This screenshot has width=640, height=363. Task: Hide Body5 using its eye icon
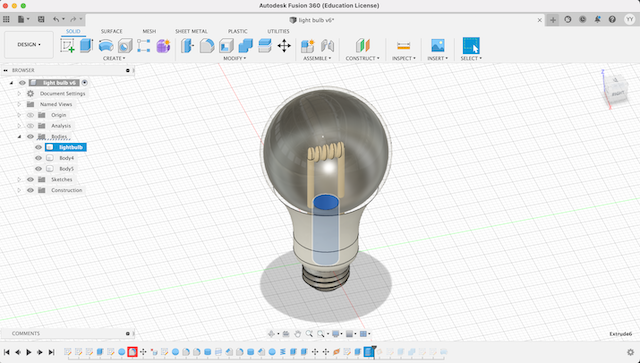pyautogui.click(x=38, y=169)
